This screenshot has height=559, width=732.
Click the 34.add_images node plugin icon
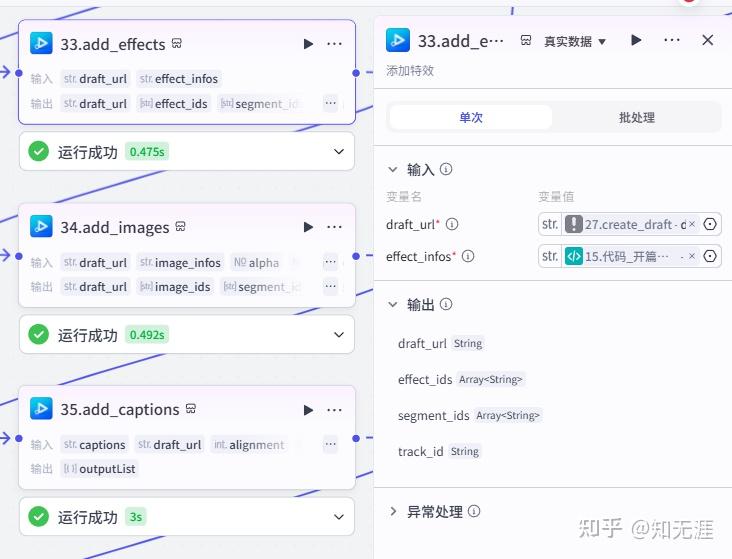coord(41,226)
